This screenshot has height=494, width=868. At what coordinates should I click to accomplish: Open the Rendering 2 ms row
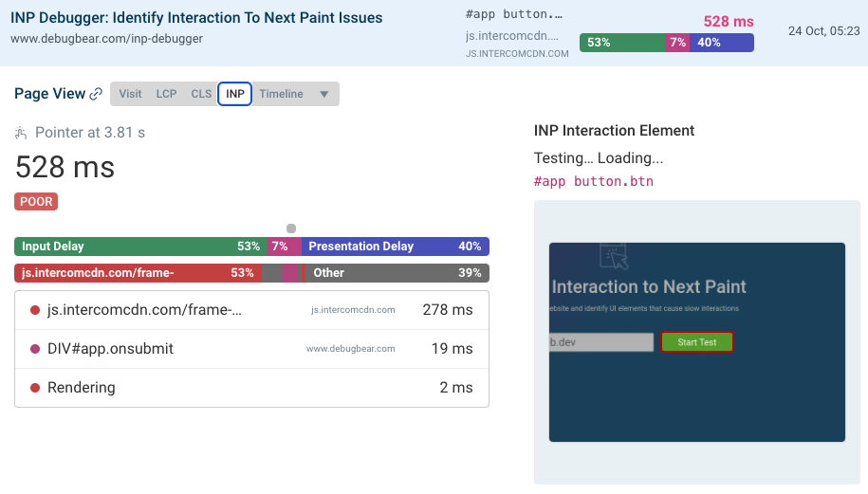click(252, 388)
